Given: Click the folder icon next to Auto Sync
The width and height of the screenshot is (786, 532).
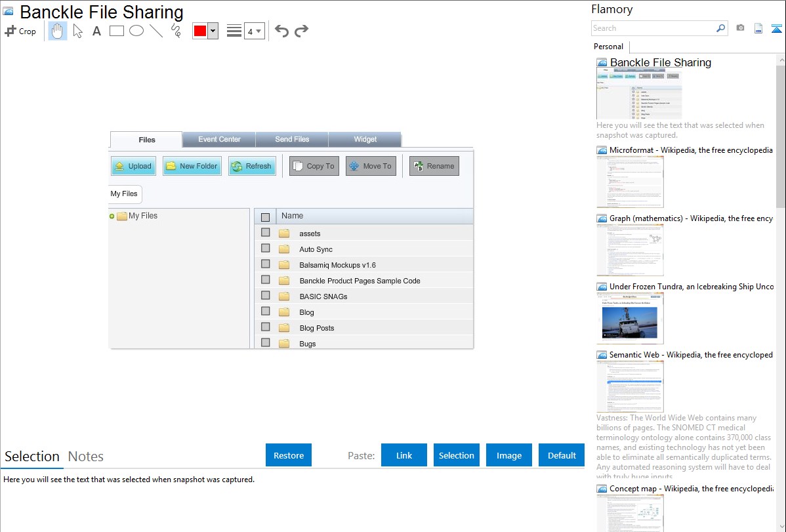Looking at the screenshot, I should pyautogui.click(x=284, y=249).
